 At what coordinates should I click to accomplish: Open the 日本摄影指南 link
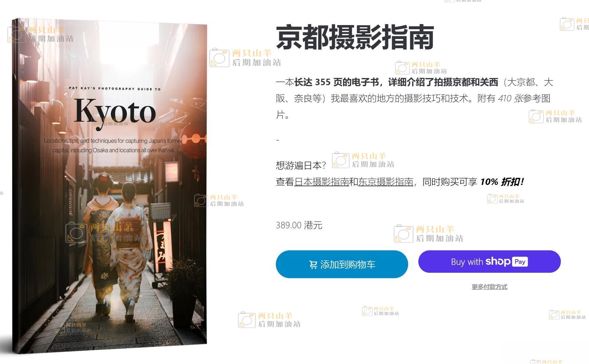tap(321, 182)
